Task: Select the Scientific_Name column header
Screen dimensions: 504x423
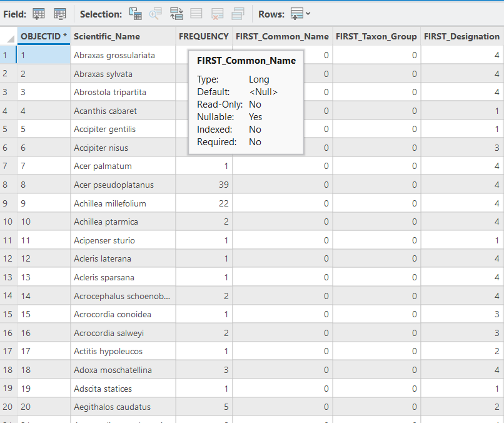Action: tap(123, 36)
